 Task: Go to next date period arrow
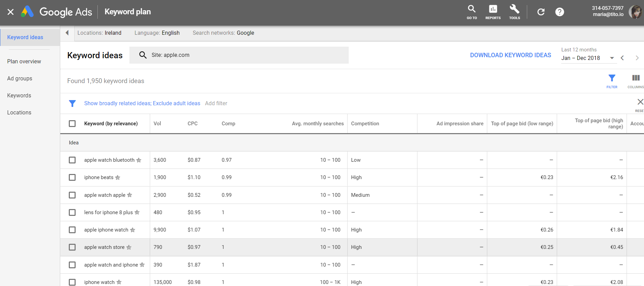(x=637, y=58)
